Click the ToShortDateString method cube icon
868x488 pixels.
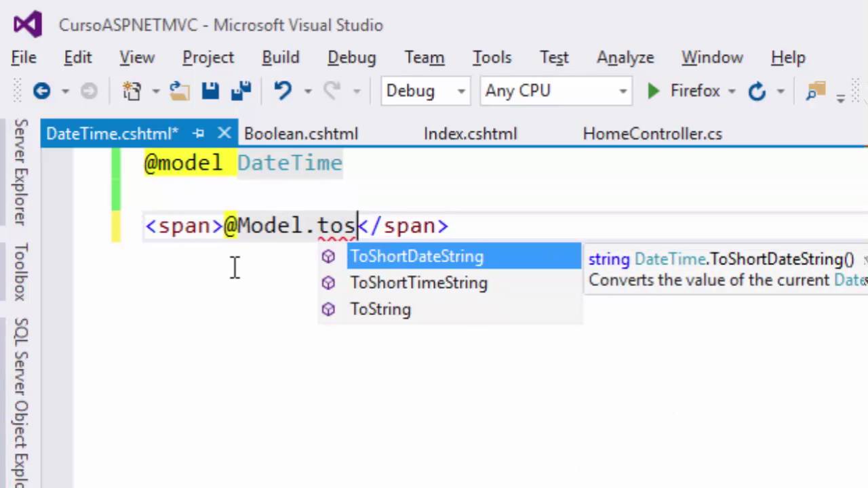click(328, 257)
